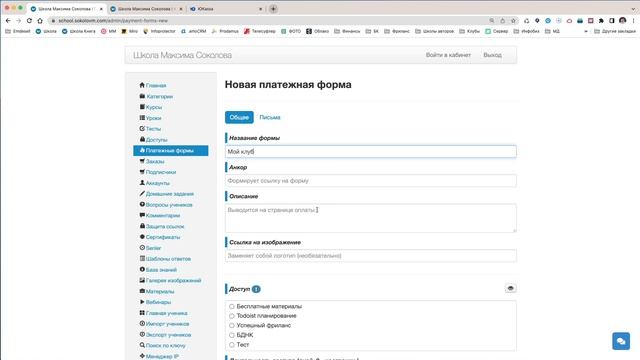This screenshot has width=640, height=360.
Task: Click the Аккаунты user icon in sidebar
Action: click(x=142, y=183)
